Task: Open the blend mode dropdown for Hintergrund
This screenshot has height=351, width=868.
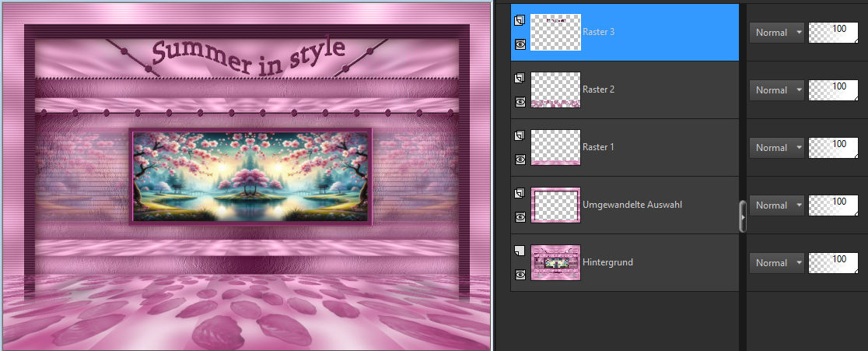Action: [777, 263]
